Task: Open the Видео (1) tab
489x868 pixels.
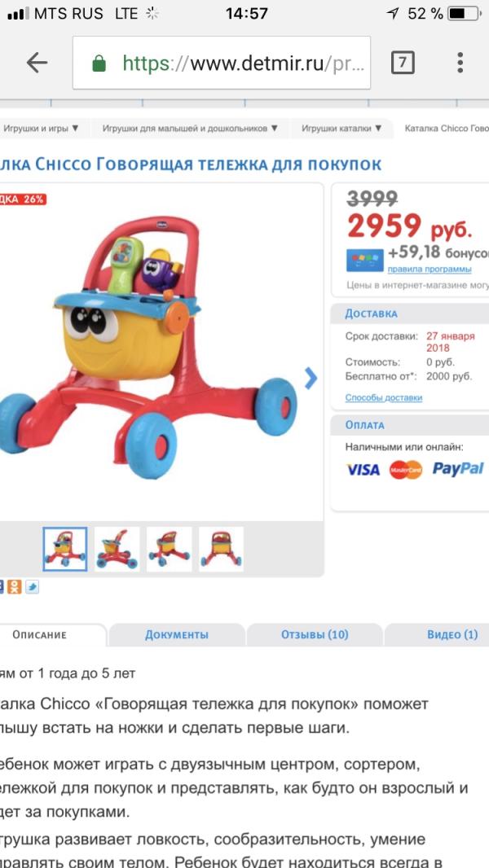Action: pos(452,634)
